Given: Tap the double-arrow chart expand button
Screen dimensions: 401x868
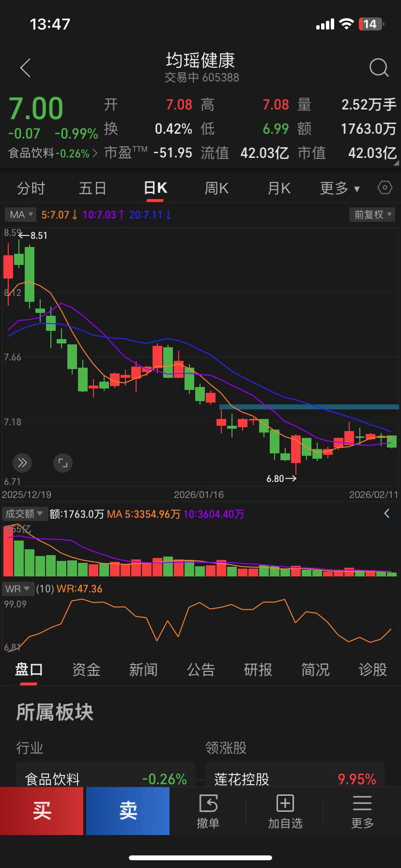Looking at the screenshot, I should coord(22,463).
